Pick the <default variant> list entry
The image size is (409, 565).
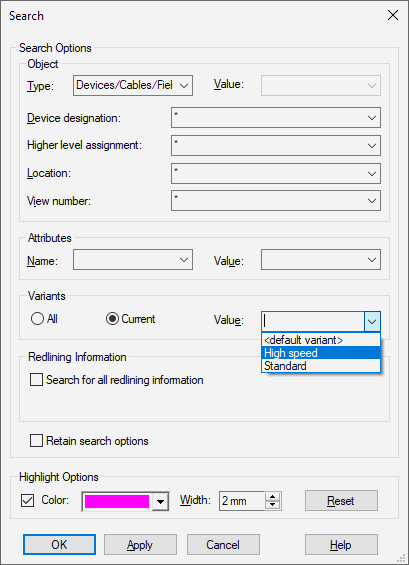tap(321, 340)
